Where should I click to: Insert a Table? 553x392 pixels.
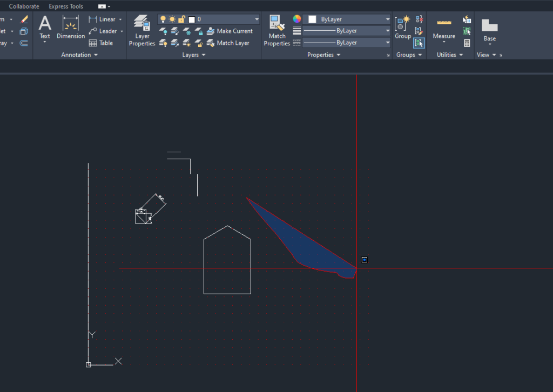(x=101, y=43)
